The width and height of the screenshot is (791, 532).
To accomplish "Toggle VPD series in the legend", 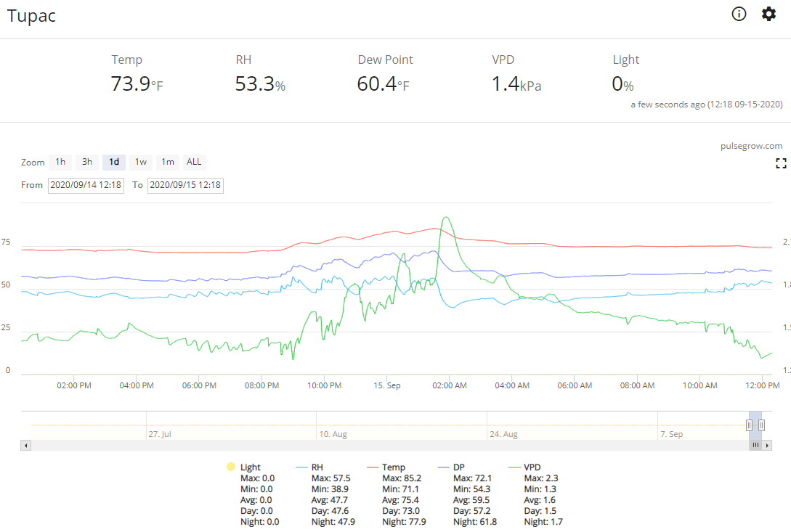I will point(532,467).
